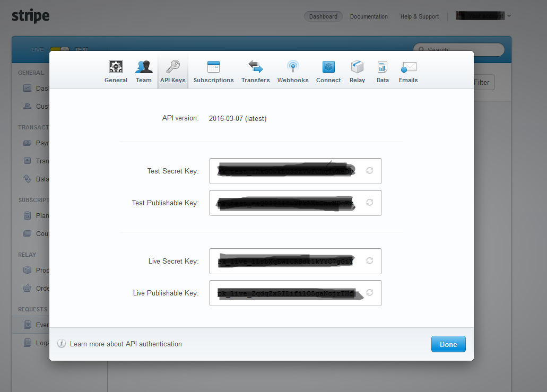
Task: Expand the Your account dropdown
Action: click(x=483, y=16)
